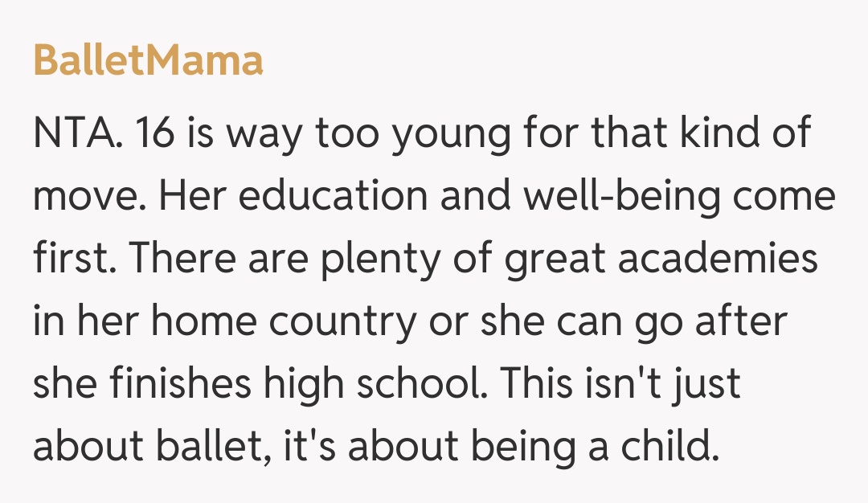
Task: Open the BalletMama user profile link
Action: click(x=148, y=61)
